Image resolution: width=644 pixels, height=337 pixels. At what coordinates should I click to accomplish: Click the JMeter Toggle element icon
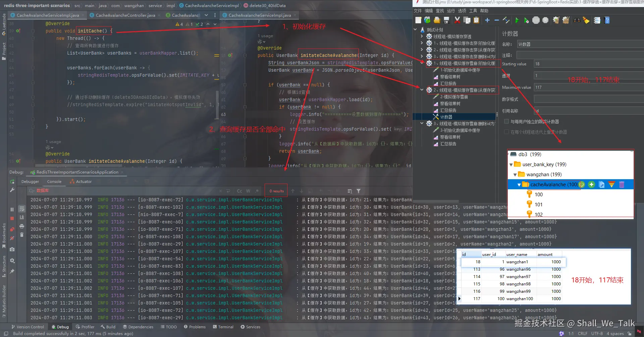click(x=506, y=20)
